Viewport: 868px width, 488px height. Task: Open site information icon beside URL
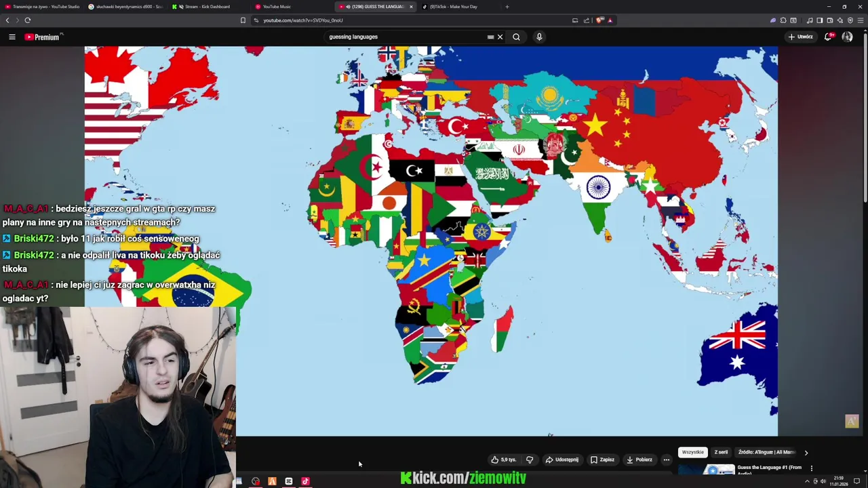256,20
